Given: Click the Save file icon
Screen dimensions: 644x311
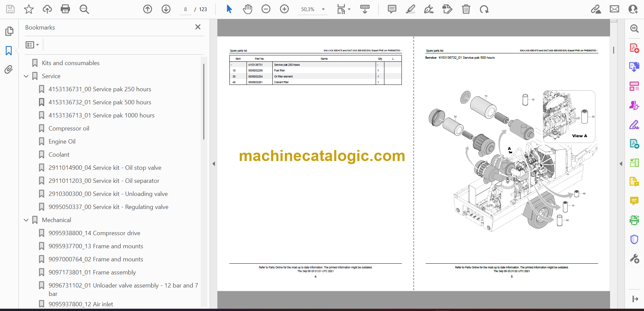Looking at the screenshot, I should click(x=10, y=9).
